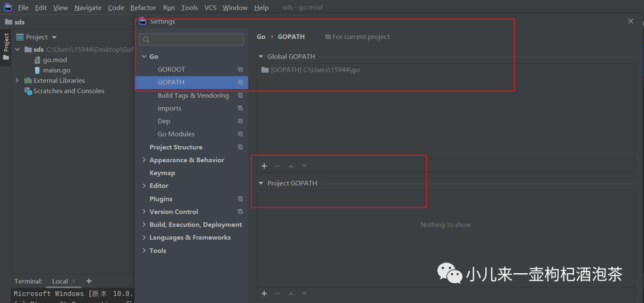Select GOPATH settings page
644x303 pixels.
[x=191, y=82]
